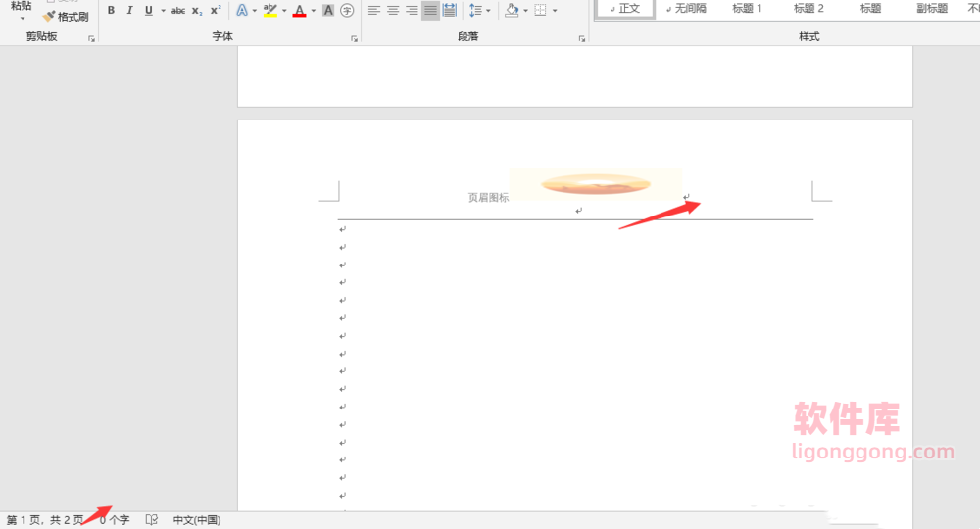
Task: Click the word count '0 个字'
Action: (x=115, y=519)
